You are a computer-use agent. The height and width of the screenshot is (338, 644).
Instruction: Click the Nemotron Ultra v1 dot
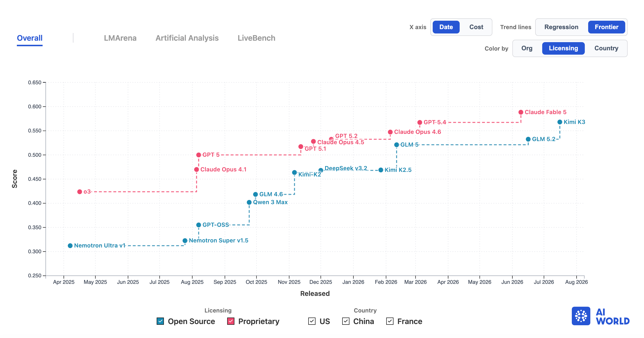[70, 246]
